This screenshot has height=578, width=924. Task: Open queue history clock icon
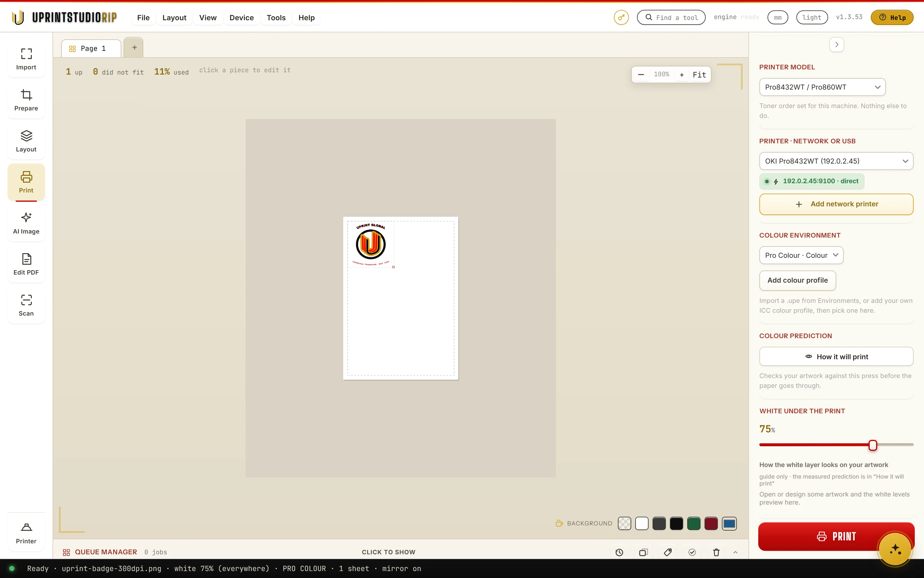619,552
